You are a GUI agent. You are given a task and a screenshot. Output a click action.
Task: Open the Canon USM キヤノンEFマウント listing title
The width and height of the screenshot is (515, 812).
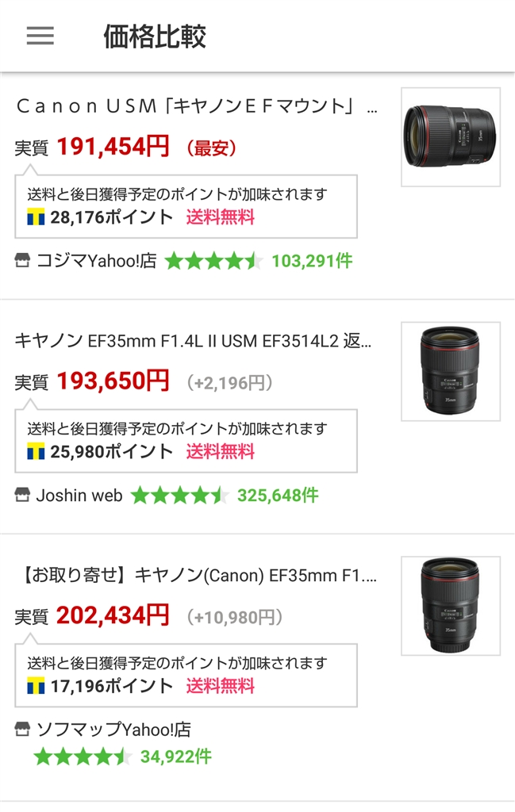point(196,106)
